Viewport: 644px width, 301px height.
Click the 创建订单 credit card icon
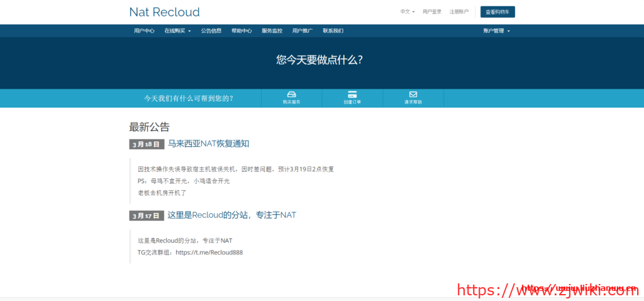(x=352, y=94)
